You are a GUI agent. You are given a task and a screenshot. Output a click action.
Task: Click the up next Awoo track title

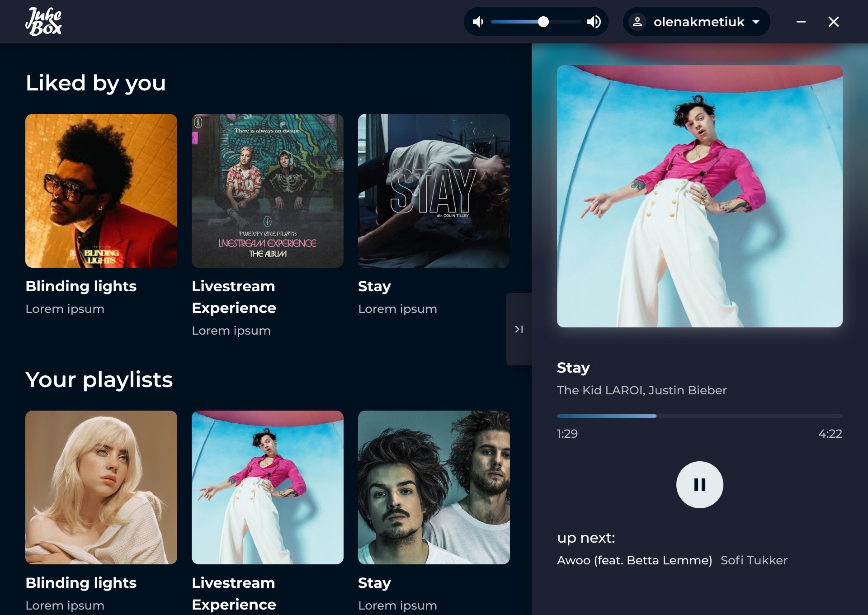(x=634, y=560)
